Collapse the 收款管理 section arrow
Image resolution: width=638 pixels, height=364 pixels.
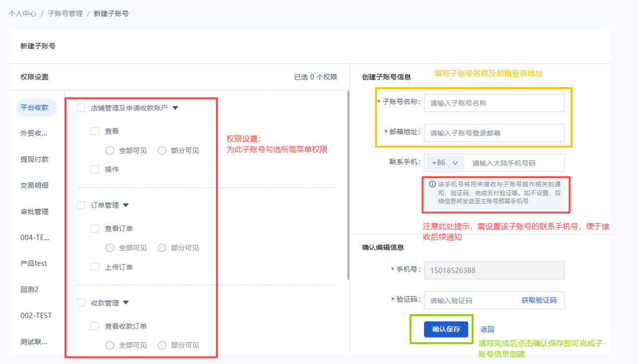[126, 302]
